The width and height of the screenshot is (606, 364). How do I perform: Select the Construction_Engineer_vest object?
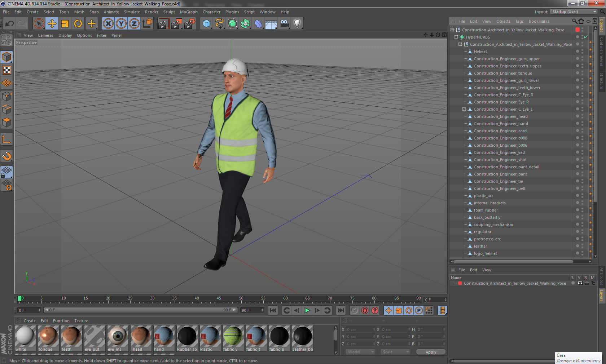[500, 152]
